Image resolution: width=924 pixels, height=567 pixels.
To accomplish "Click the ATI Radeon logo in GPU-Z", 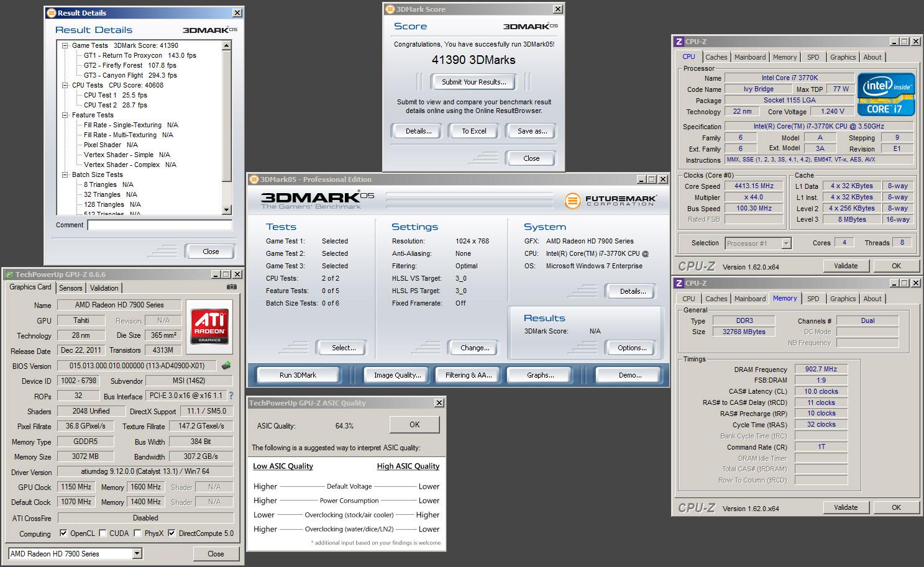I will [209, 326].
